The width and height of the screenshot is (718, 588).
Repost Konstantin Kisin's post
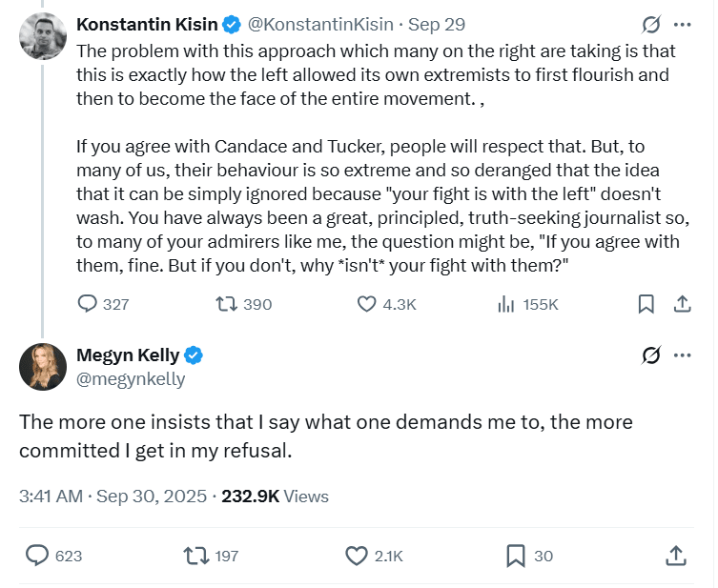(x=227, y=304)
